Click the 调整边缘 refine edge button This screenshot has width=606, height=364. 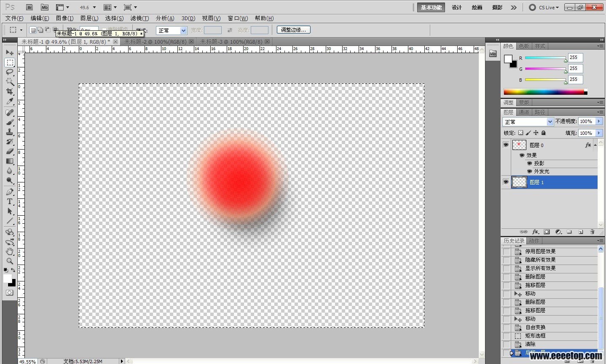click(x=294, y=30)
